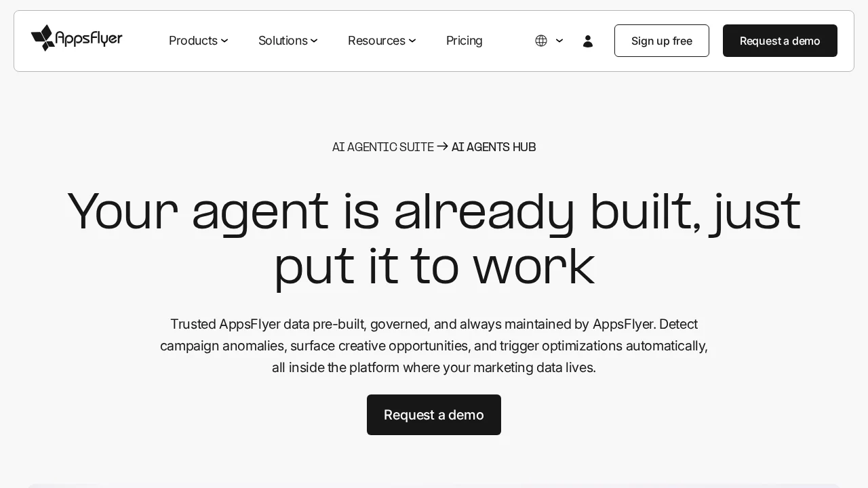Select the arrow icon in the breadcrumb
This screenshot has width=868, height=488.
click(x=442, y=146)
